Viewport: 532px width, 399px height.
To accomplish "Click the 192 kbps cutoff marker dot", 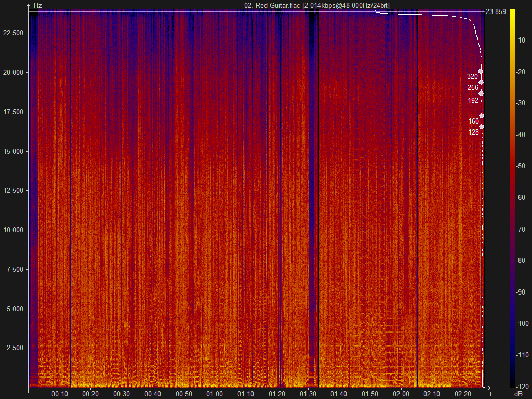I will [x=481, y=94].
